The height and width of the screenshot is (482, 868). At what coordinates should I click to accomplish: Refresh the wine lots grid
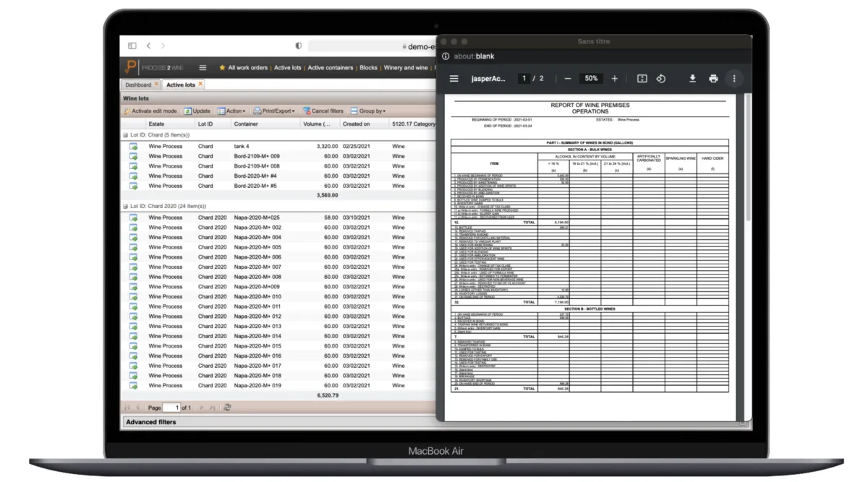click(227, 408)
